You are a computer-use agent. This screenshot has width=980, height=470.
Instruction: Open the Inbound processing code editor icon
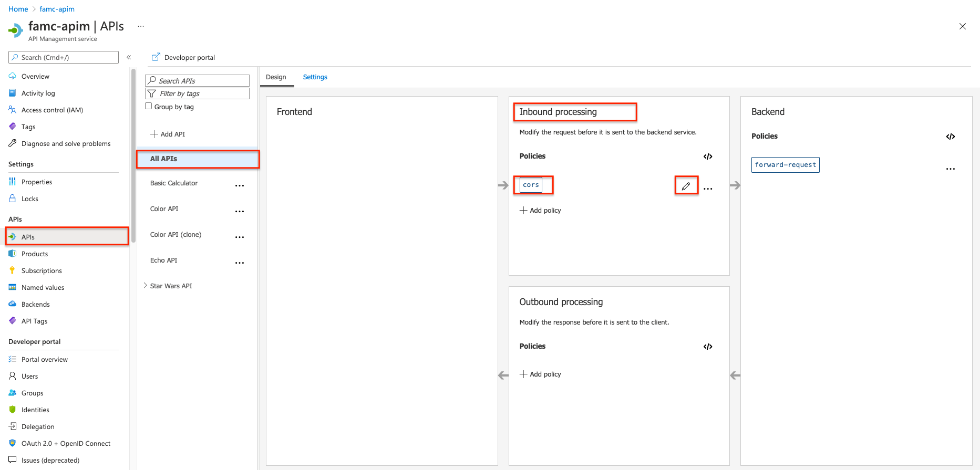pyautogui.click(x=708, y=156)
